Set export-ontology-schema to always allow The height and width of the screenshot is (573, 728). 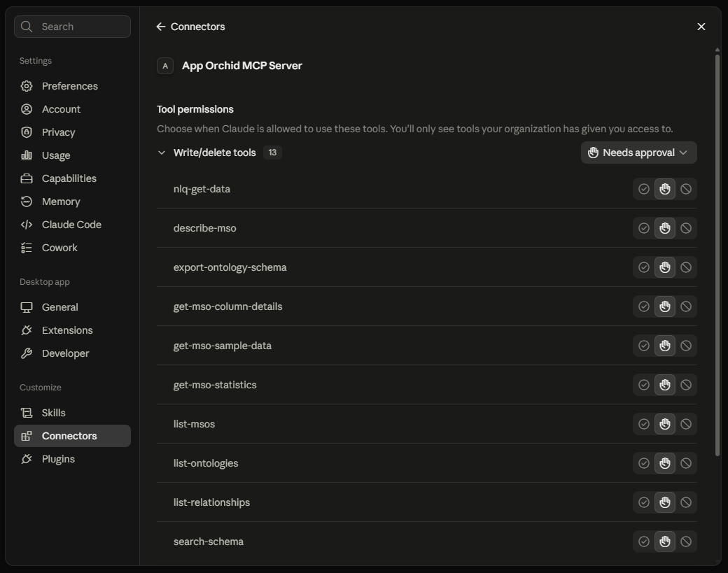pos(643,267)
